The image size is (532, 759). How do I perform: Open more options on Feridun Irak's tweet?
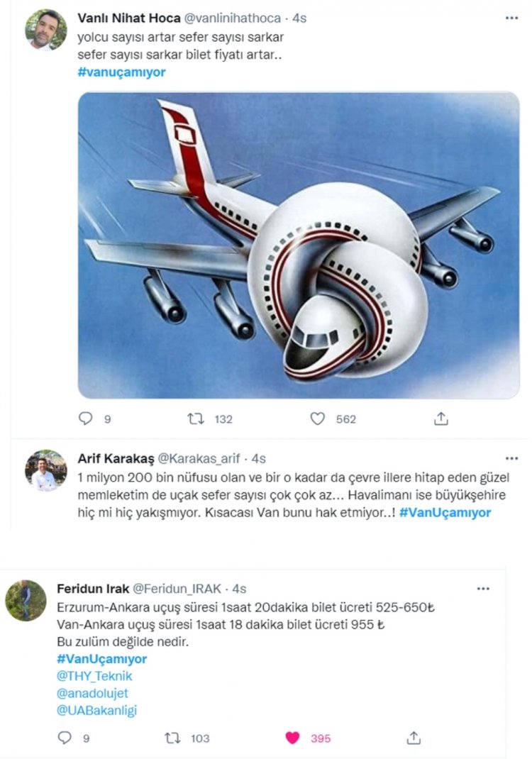(483, 589)
